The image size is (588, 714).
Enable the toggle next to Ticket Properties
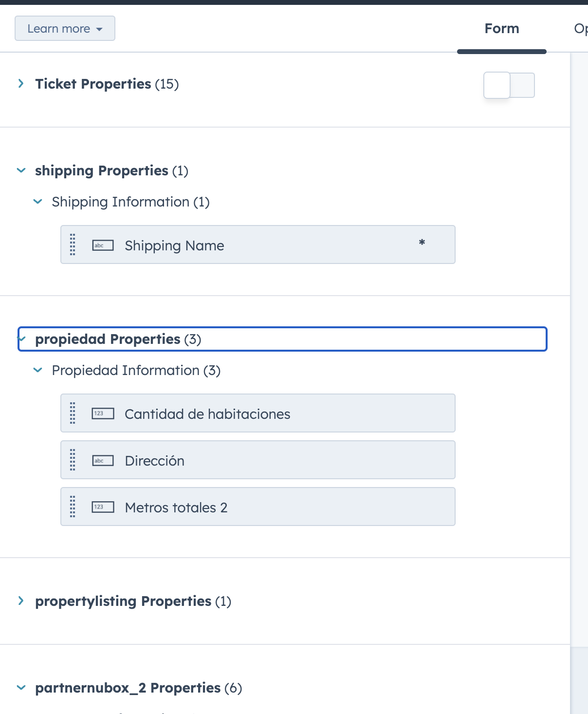click(x=509, y=85)
